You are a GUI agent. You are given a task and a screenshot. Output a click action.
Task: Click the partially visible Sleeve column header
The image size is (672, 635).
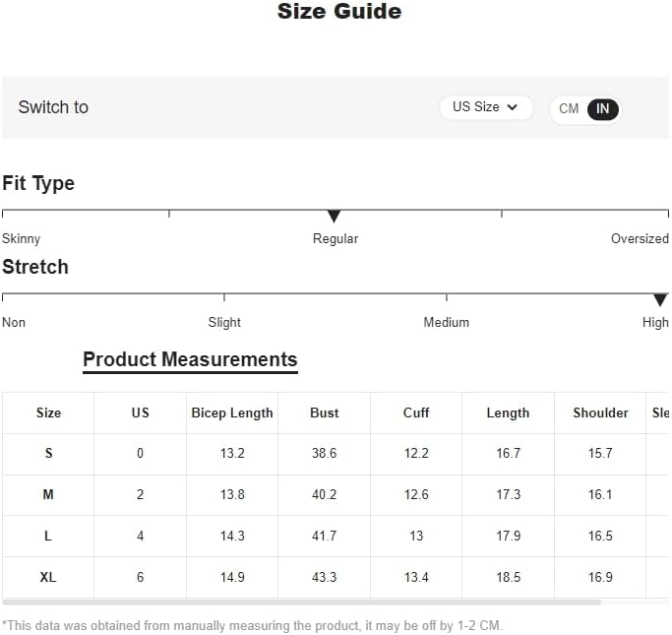click(x=660, y=413)
